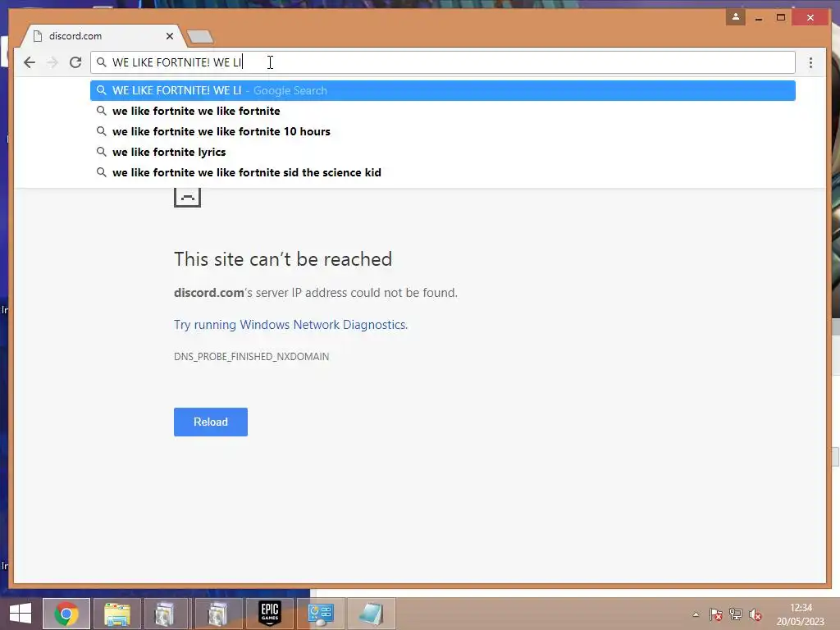Click the first installer icon on the taskbar

(x=165, y=614)
